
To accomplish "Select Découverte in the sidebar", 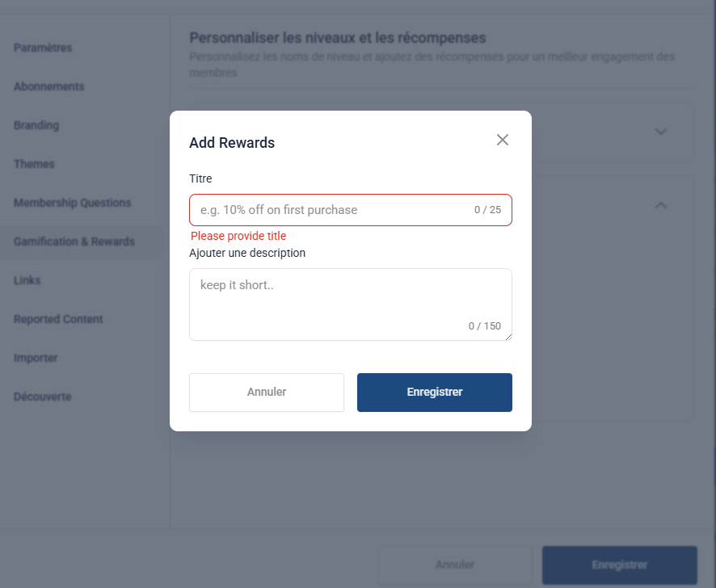I will click(x=43, y=397).
